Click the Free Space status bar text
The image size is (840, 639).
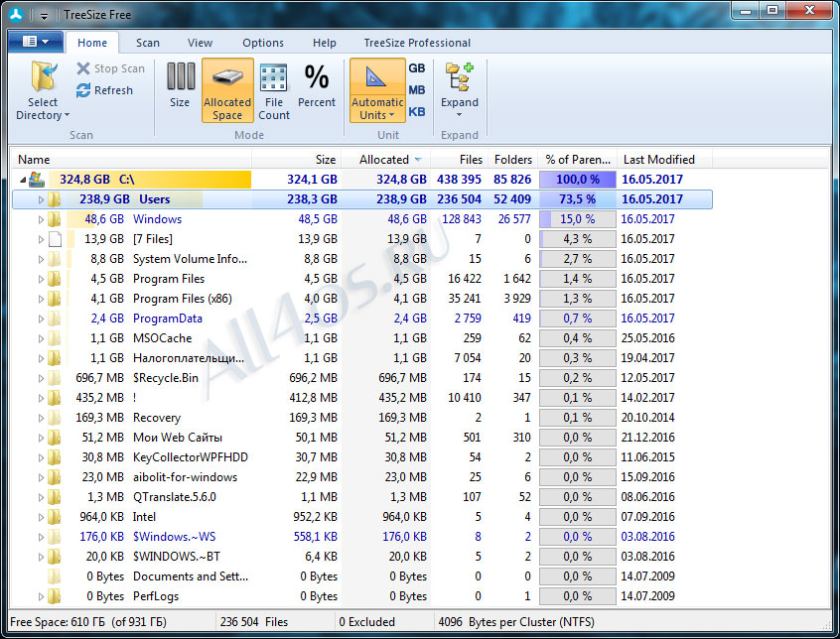(x=88, y=622)
